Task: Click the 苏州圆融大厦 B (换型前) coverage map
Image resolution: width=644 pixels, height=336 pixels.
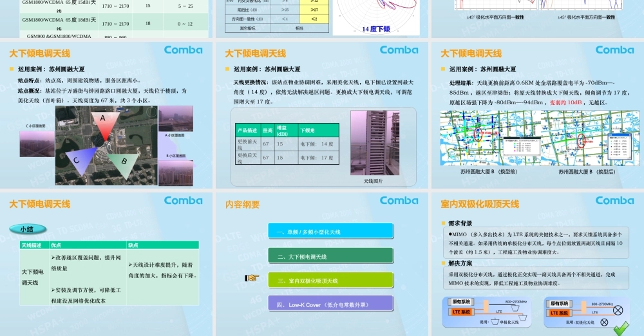Action: [489, 138]
